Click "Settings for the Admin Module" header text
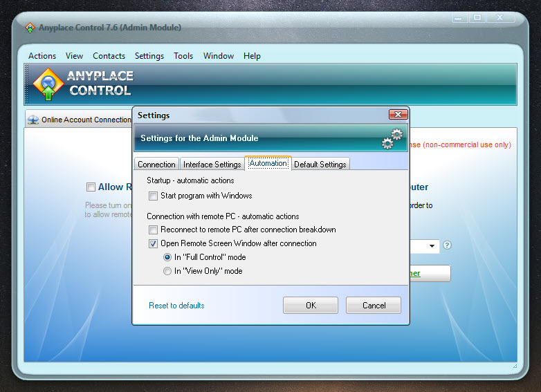The width and height of the screenshot is (541, 392). [x=199, y=138]
